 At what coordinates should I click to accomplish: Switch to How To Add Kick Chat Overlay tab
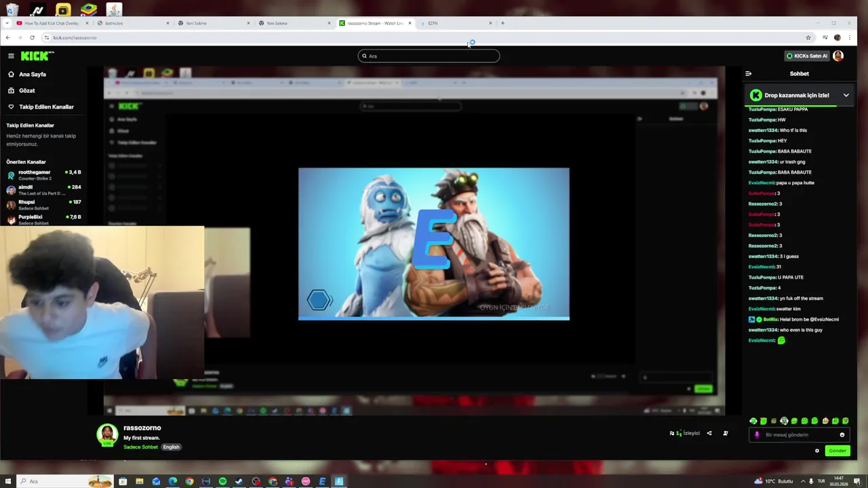click(x=52, y=23)
